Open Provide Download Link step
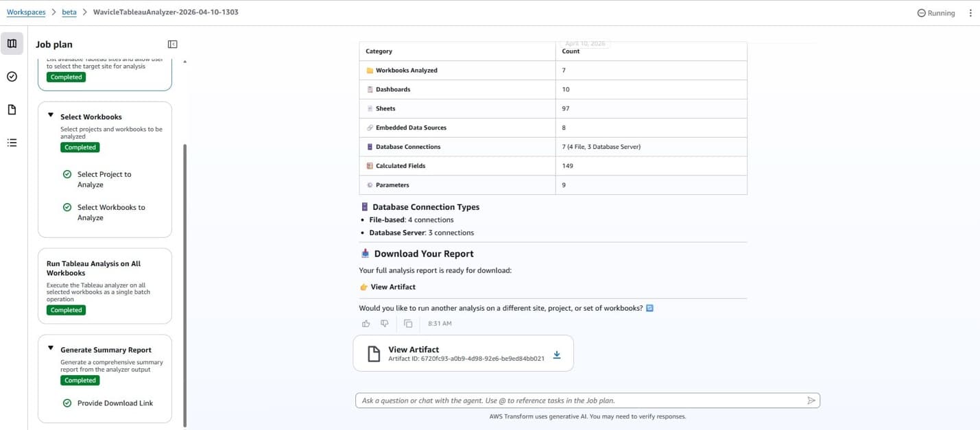Viewport: 980px width, 430px height. tap(115, 403)
